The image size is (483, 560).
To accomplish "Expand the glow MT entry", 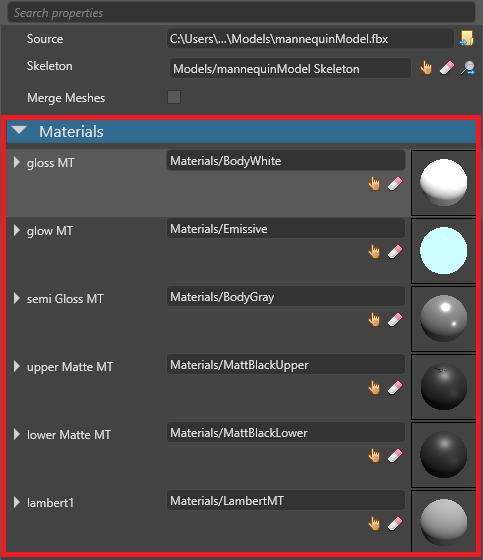I will tap(16, 230).
